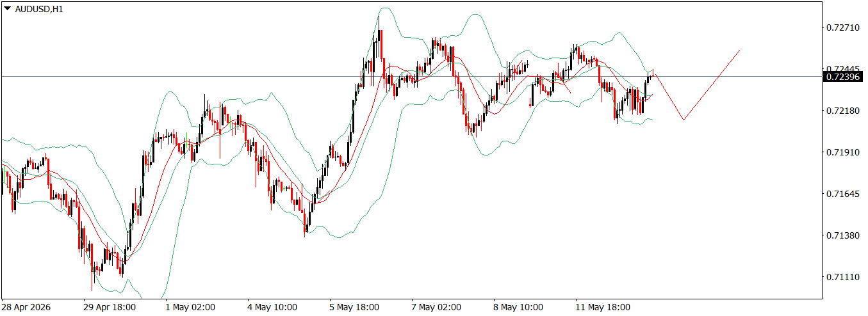Click the 4 May 10:00 time label
This screenshot has width=868, height=316.
click(x=272, y=307)
